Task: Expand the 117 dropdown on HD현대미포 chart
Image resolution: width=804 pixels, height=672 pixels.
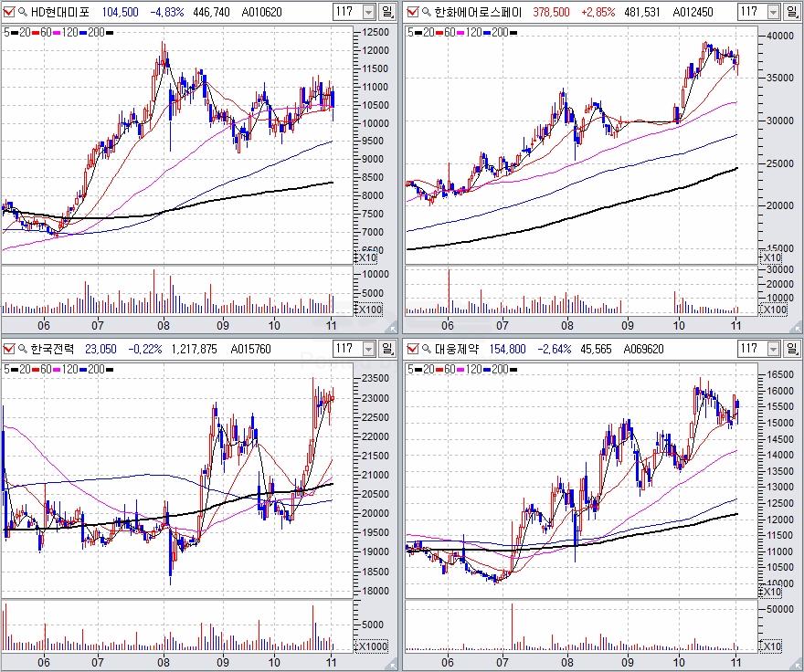Action: click(x=368, y=12)
